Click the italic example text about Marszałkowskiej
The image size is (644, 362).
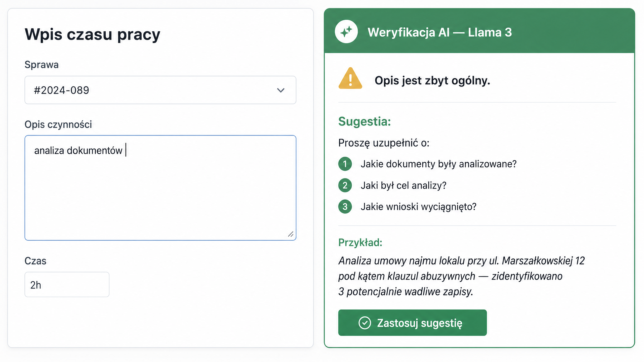[461, 276]
